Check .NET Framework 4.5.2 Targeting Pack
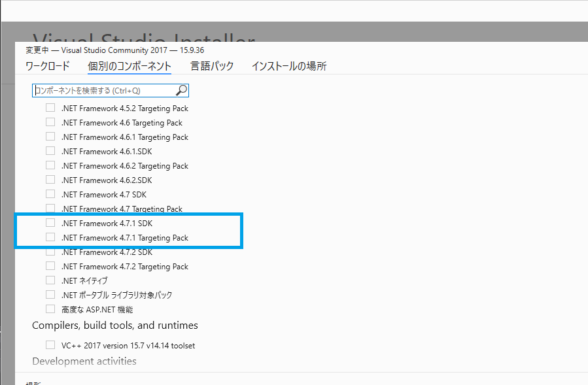 [x=50, y=108]
